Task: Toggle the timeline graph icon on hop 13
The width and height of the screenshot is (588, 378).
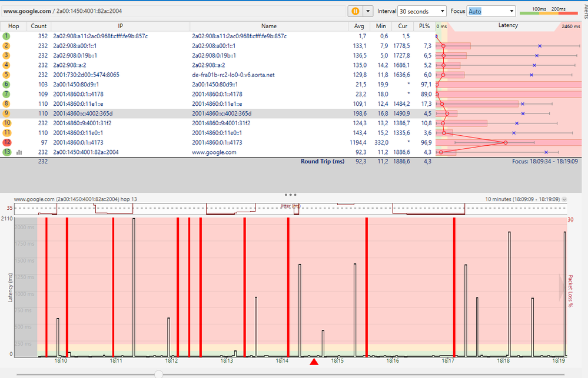Action: click(19, 152)
